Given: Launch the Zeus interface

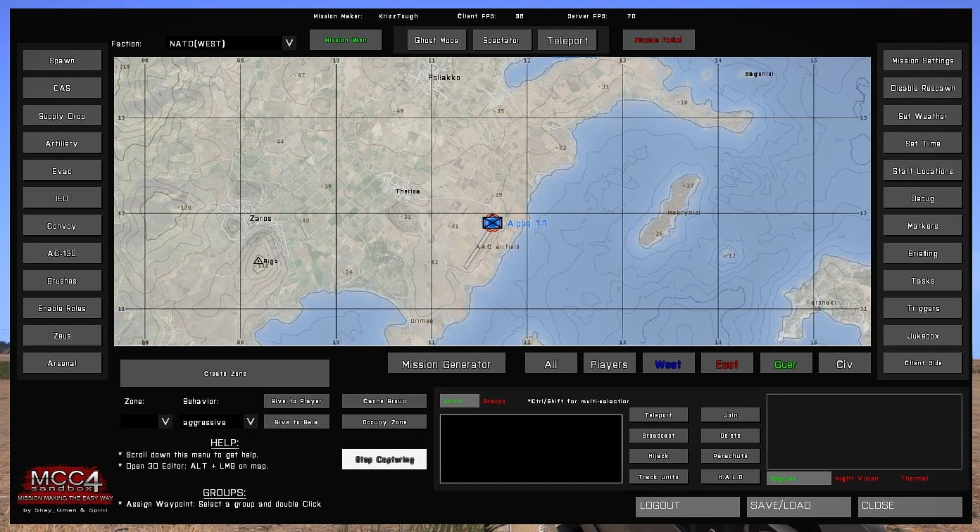Looking at the screenshot, I should 63,336.
